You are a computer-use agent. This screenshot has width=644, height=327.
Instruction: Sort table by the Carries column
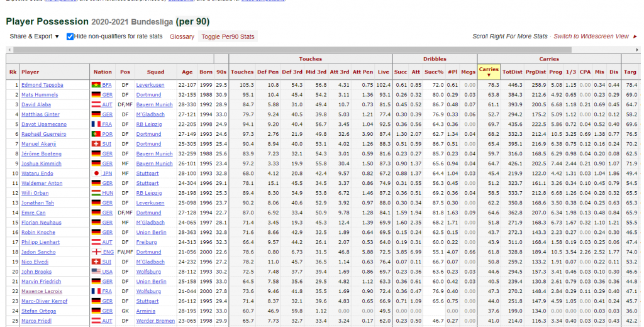pyautogui.click(x=489, y=70)
